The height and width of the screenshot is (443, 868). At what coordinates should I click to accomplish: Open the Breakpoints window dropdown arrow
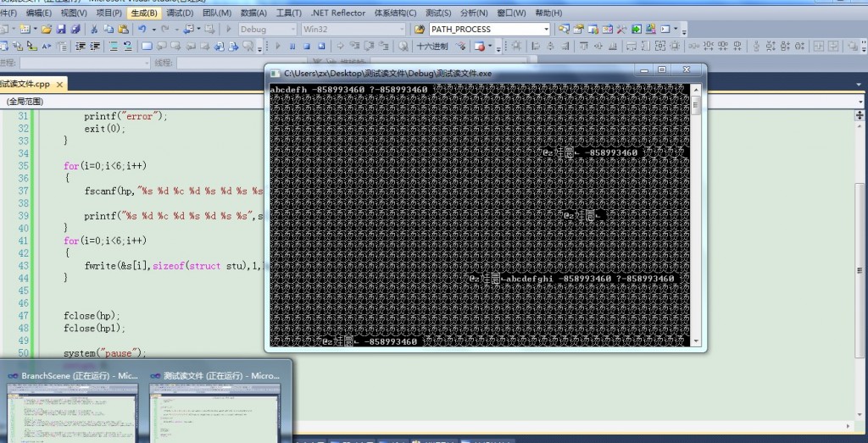[490, 47]
